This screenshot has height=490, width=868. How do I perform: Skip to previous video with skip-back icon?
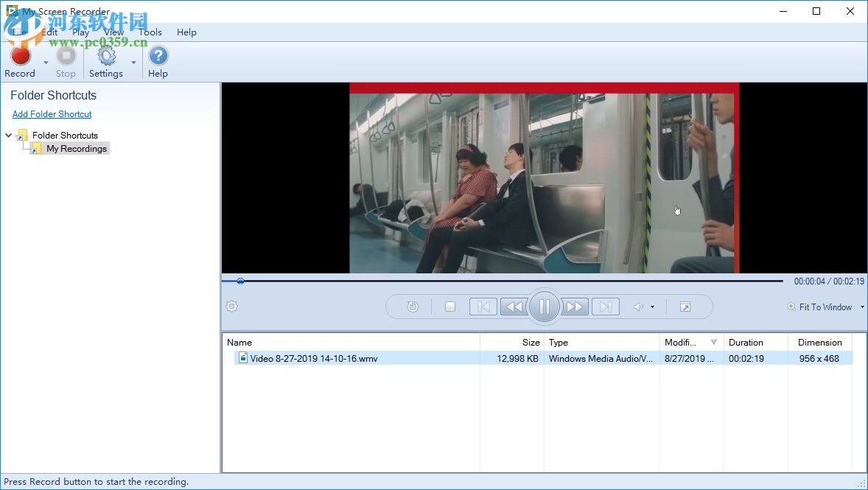coord(483,307)
